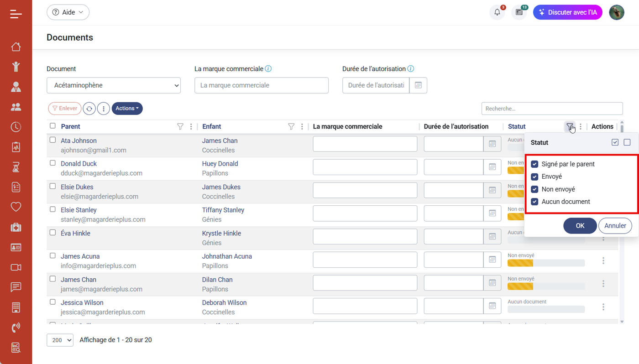
Task: Uncheck the Aucun document status option
Action: click(x=534, y=202)
